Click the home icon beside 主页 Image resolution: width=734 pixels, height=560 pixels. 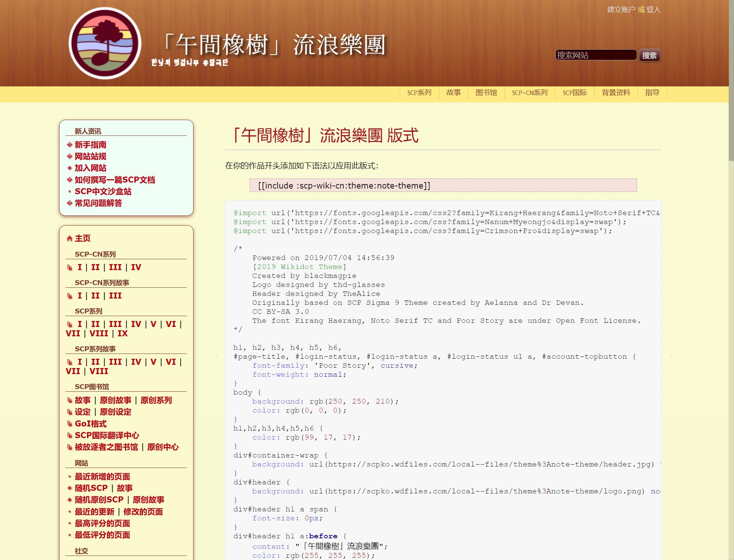[69, 238]
